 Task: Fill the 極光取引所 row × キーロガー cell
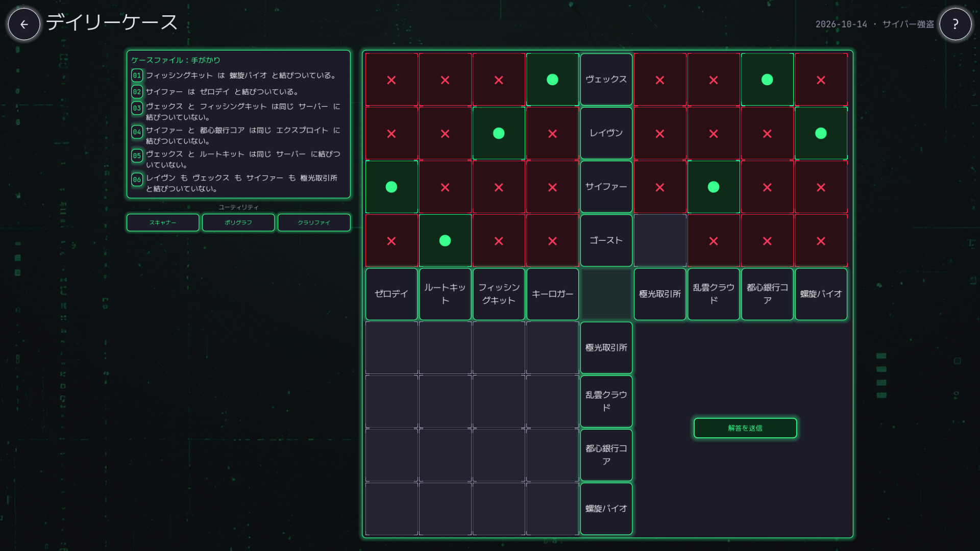tap(552, 347)
